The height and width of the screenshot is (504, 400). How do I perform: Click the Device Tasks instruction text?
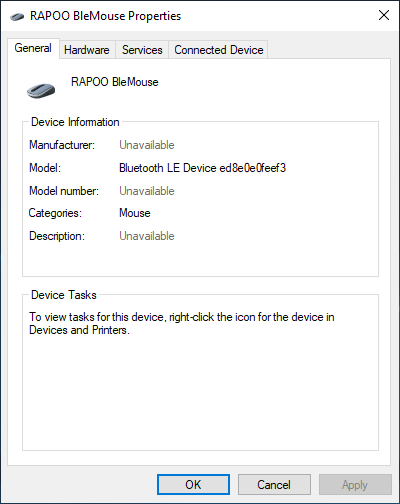(x=182, y=323)
